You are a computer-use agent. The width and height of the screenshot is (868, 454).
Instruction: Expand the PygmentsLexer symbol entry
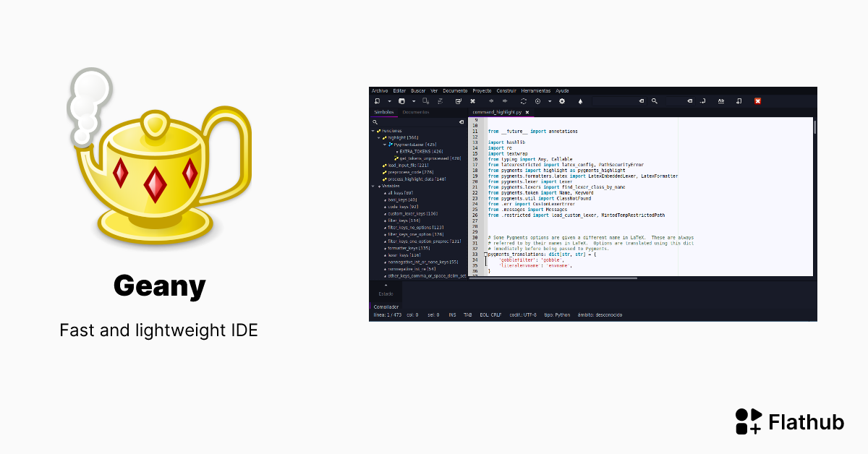[386, 145]
